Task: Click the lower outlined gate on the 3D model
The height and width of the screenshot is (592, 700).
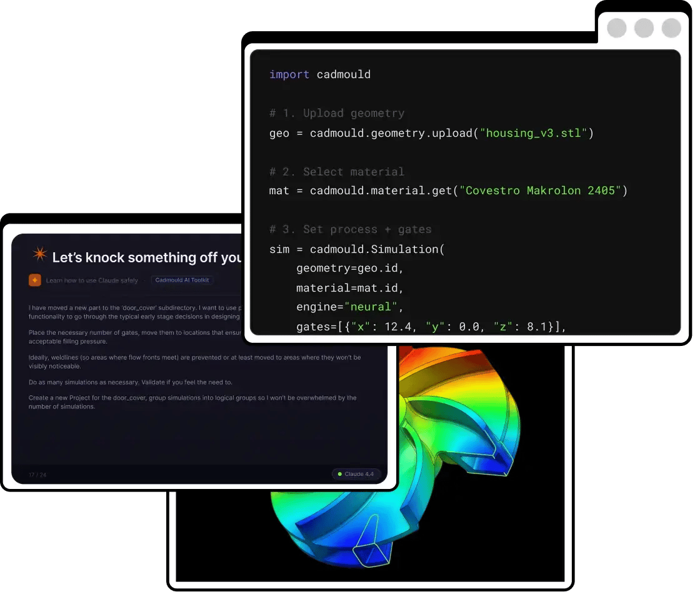Action: 372,543
